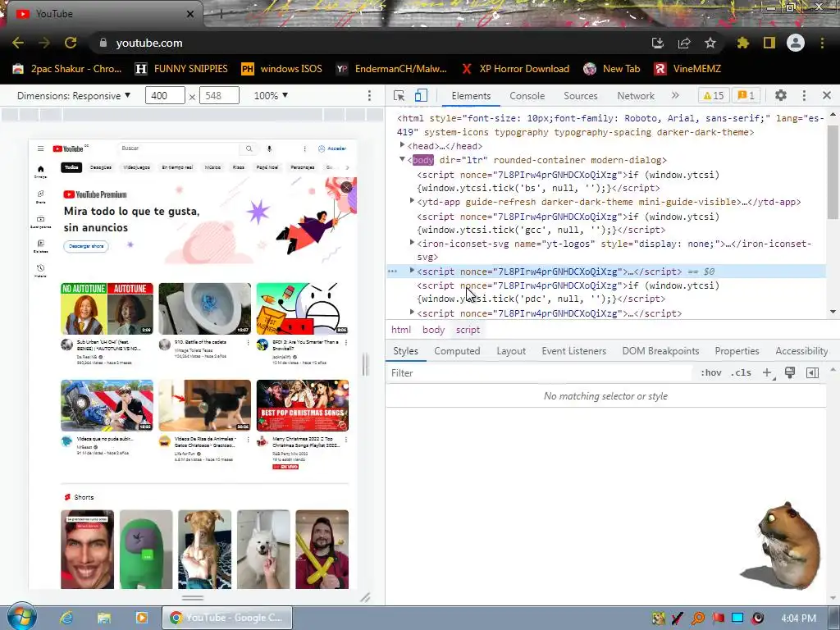840x630 pixels.
Task: Open the Extensions puzzle icon
Action: (x=743, y=43)
